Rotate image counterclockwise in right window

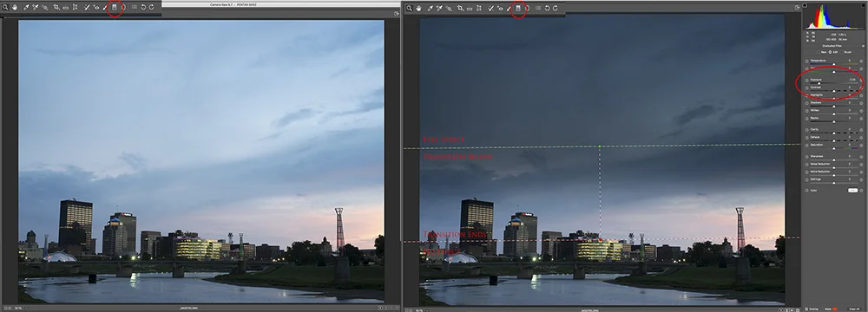pyautogui.click(x=547, y=9)
